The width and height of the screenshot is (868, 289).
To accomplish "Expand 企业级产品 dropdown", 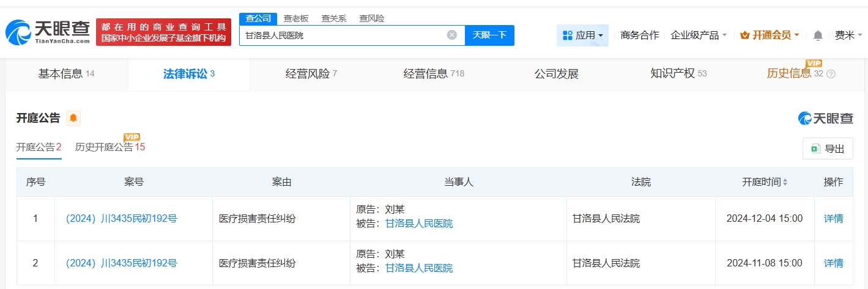I will point(699,35).
